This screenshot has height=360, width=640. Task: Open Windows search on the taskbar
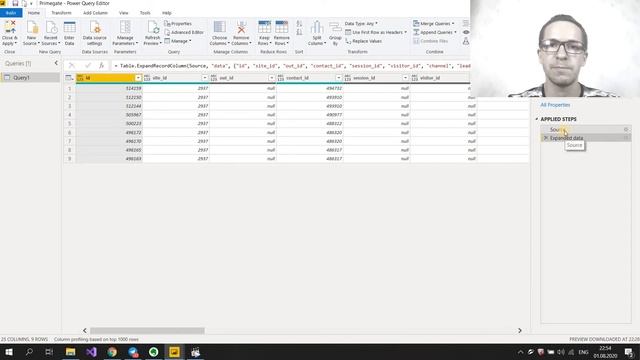coord(29,352)
